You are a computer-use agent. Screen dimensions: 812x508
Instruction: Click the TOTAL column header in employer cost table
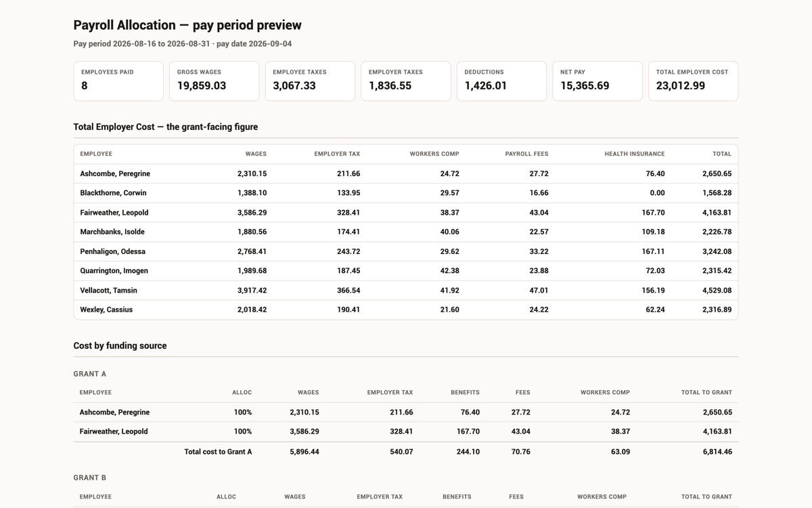[x=722, y=154]
